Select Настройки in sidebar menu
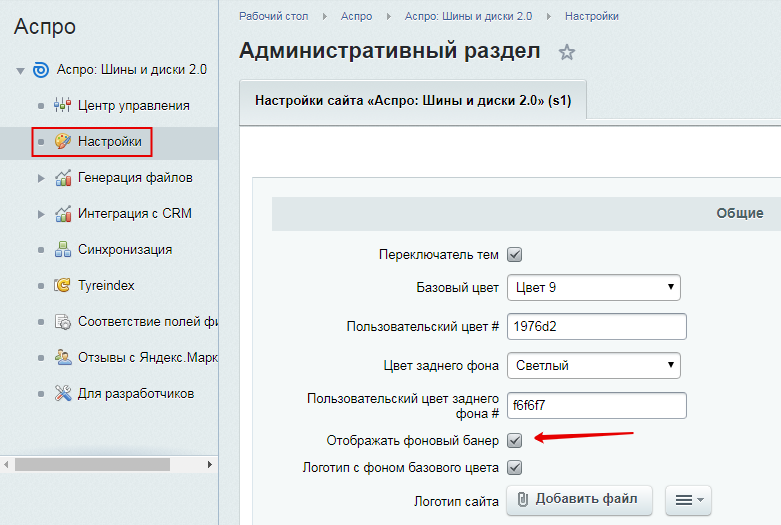 [x=110, y=141]
